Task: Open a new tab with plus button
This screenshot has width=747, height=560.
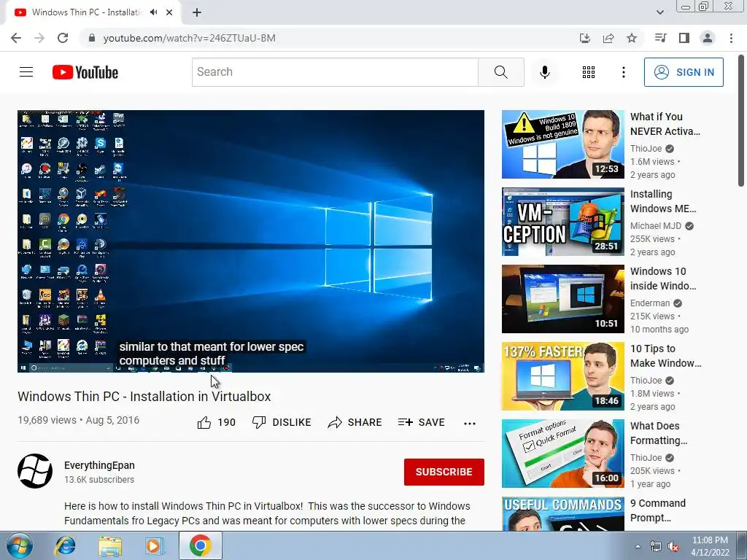Action: (197, 12)
